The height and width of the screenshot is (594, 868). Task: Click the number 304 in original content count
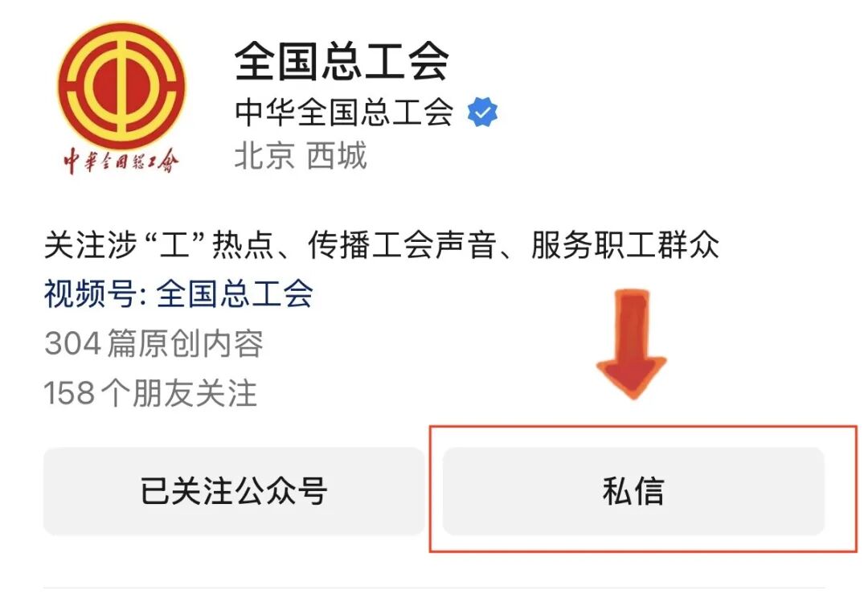pyautogui.click(x=72, y=344)
